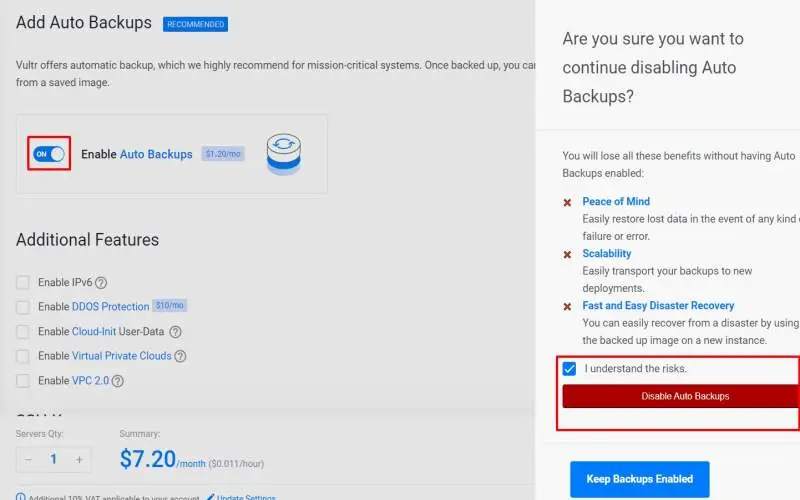
Task: Open the DDOS Protection link
Action: [x=110, y=307]
